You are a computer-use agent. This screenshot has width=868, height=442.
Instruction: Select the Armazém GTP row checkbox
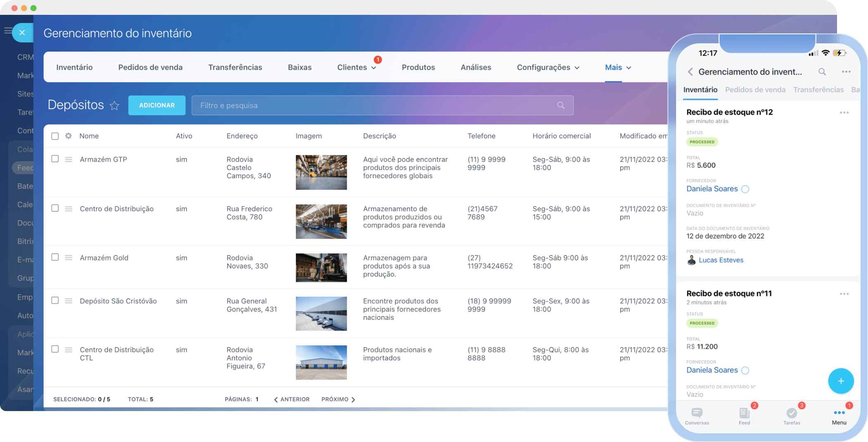[x=55, y=159]
